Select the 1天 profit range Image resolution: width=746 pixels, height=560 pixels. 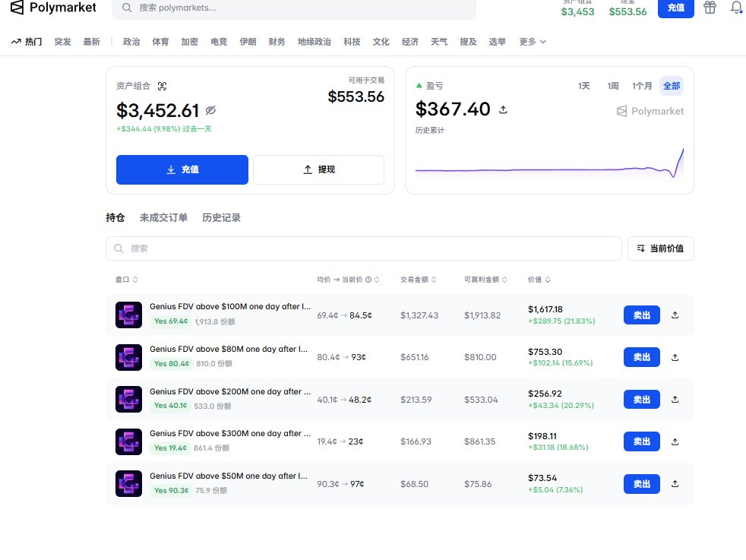583,86
